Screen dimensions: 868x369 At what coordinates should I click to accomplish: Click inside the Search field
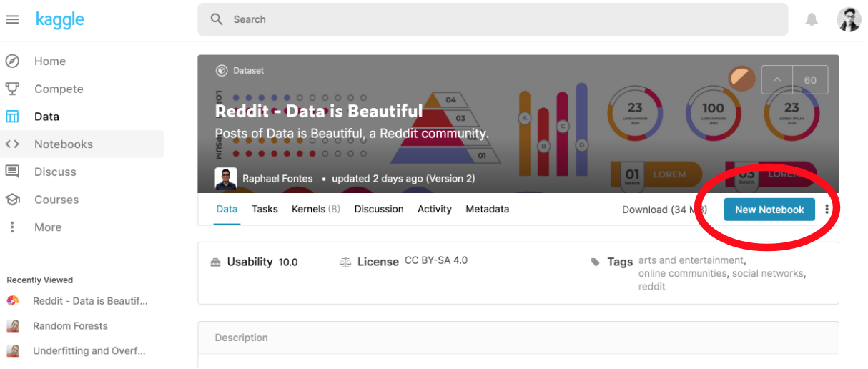[493, 20]
